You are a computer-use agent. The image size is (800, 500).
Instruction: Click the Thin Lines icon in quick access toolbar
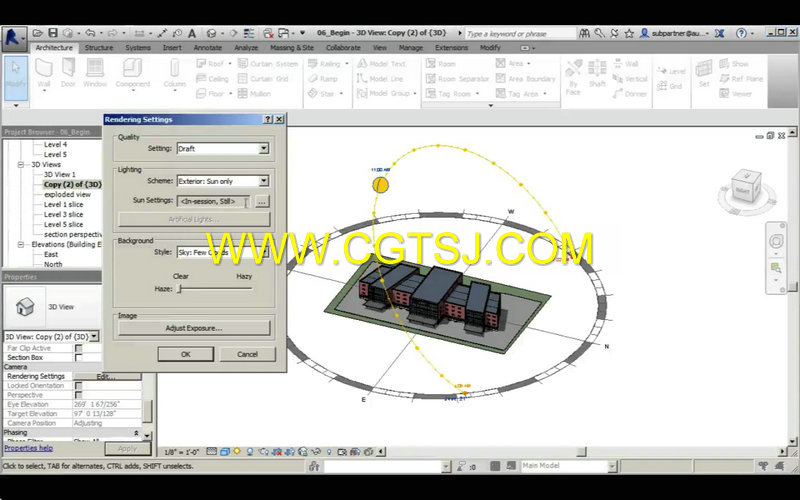coord(249,33)
